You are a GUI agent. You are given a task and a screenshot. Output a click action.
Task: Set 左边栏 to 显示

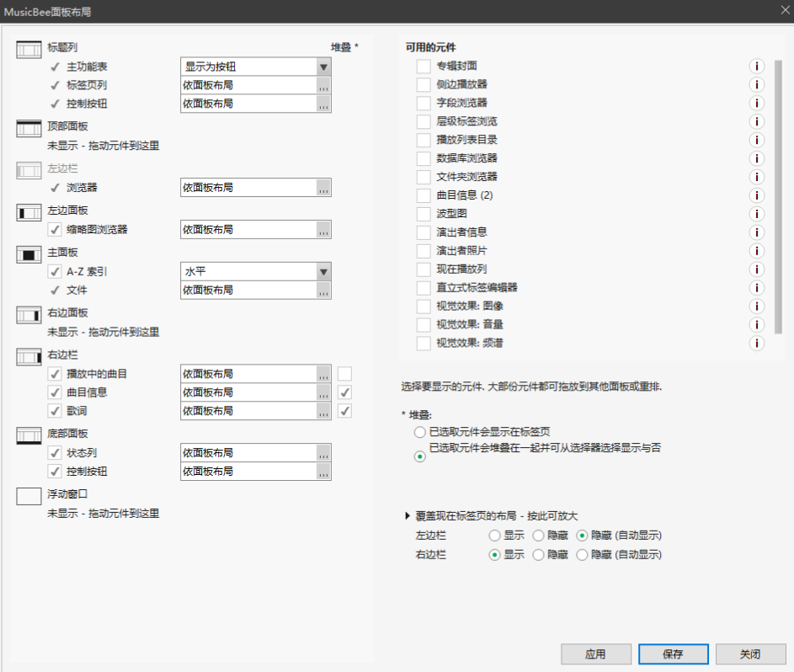[495, 536]
